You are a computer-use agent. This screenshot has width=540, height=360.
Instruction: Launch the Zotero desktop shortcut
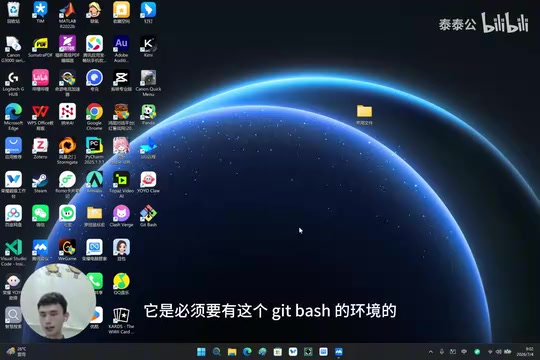pos(40,148)
